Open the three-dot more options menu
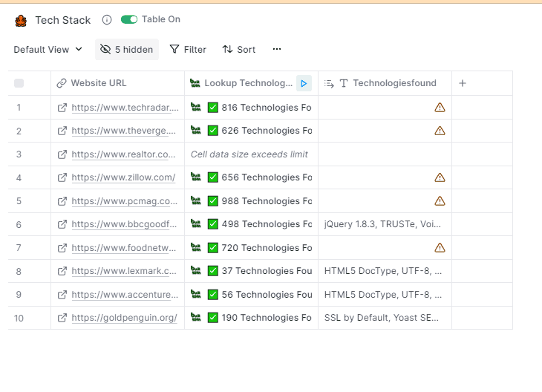The image size is (542, 392). pyautogui.click(x=277, y=49)
